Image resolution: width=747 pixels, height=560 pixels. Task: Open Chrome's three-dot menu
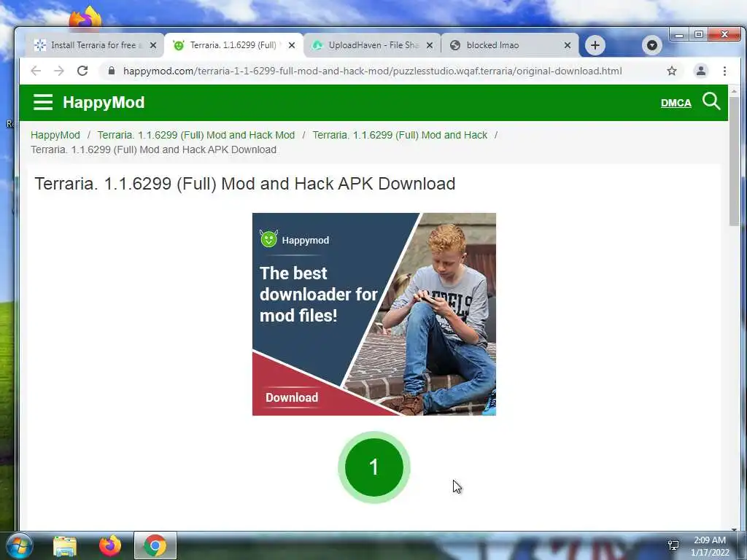point(724,71)
